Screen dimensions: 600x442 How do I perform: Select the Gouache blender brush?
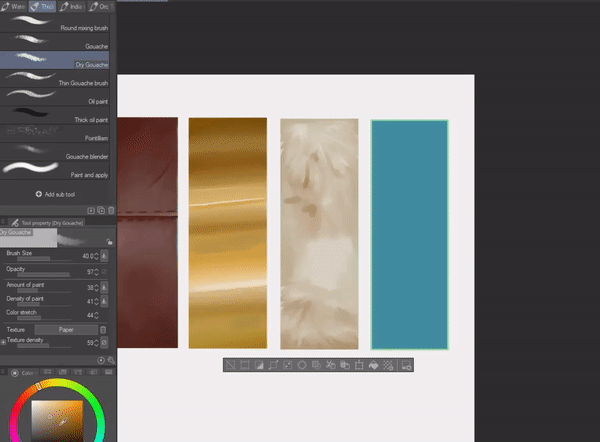55,152
